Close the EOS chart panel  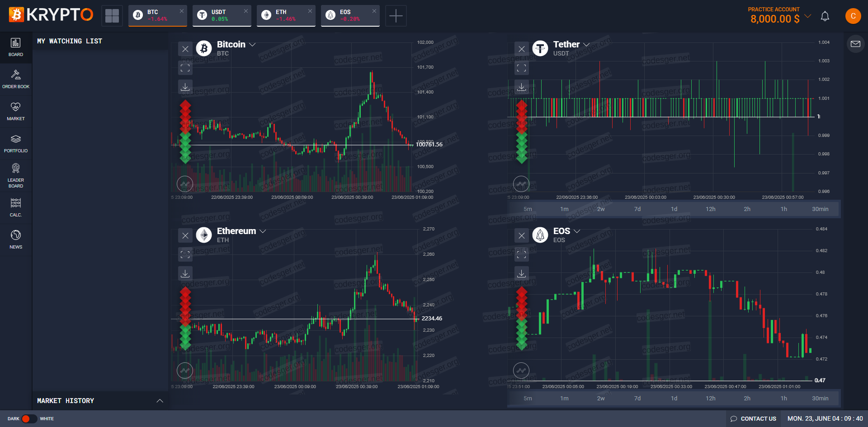522,235
